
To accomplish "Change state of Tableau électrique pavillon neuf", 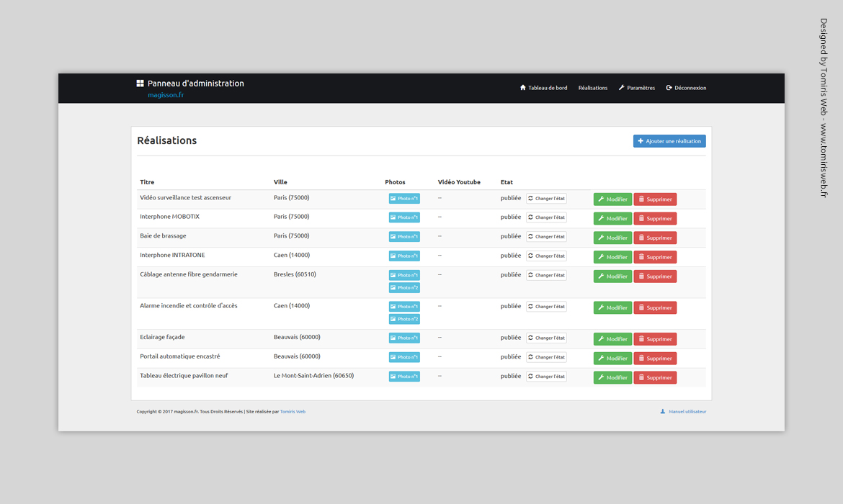I will pos(546,377).
